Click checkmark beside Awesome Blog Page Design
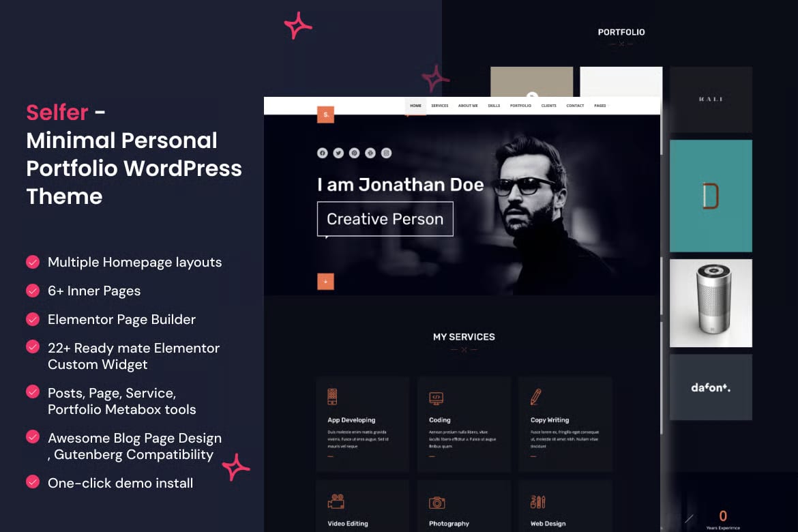Image resolution: width=798 pixels, height=532 pixels. (33, 437)
